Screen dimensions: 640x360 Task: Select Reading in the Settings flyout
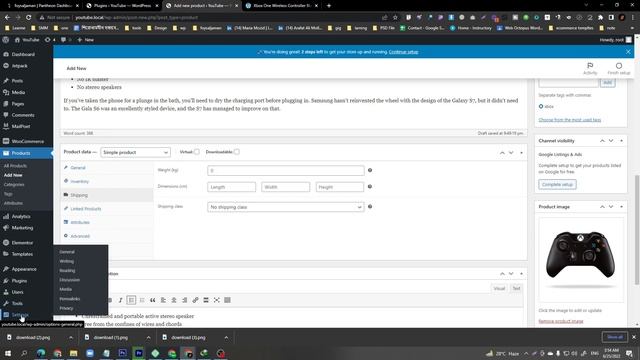tap(67, 271)
